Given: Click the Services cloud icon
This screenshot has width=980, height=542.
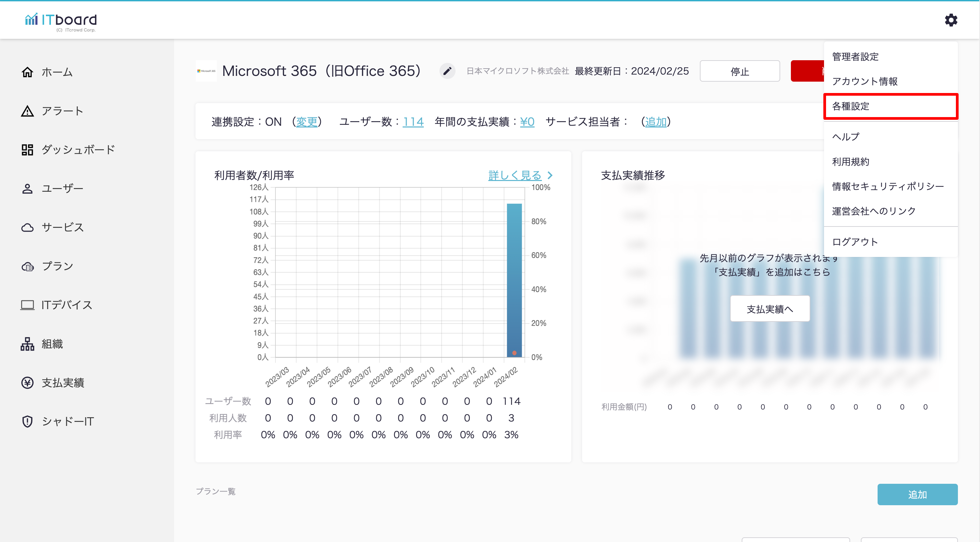Looking at the screenshot, I should click(x=27, y=228).
